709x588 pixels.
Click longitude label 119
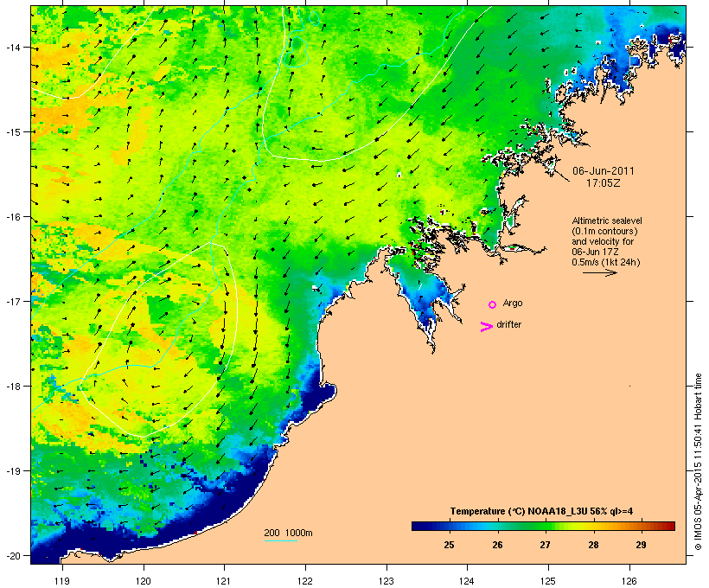pyautogui.click(x=62, y=581)
